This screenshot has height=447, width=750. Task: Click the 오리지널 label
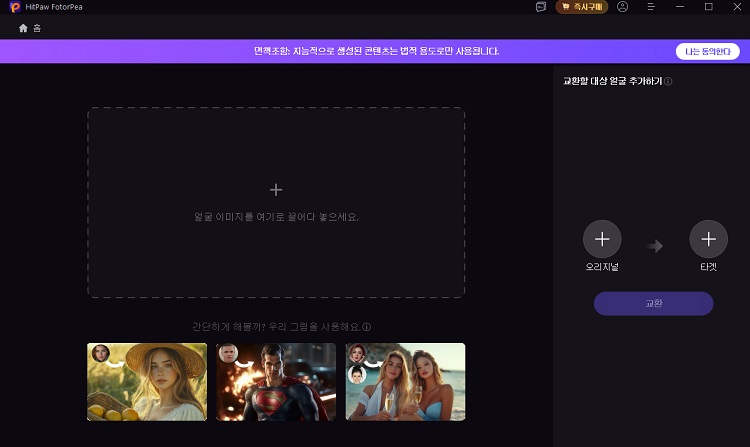coord(602,267)
